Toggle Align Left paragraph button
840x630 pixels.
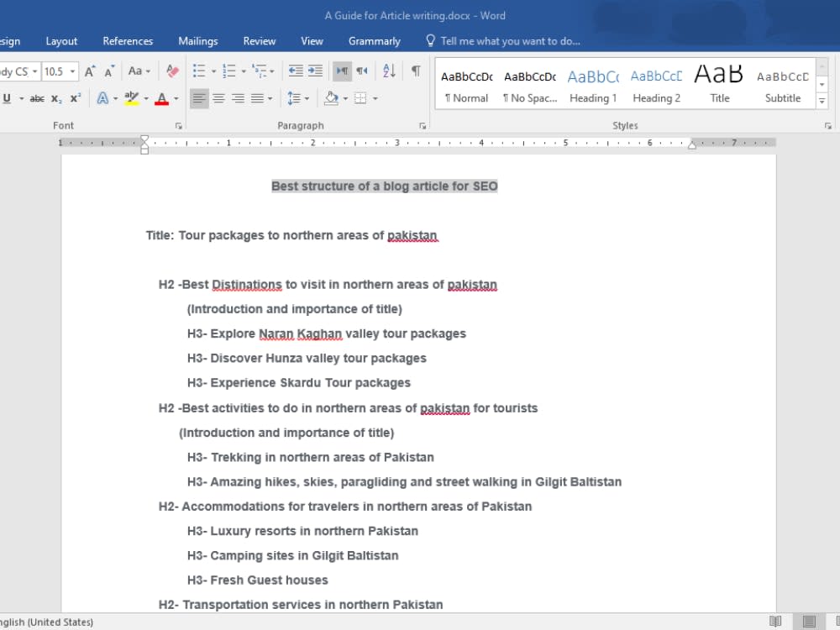point(199,98)
